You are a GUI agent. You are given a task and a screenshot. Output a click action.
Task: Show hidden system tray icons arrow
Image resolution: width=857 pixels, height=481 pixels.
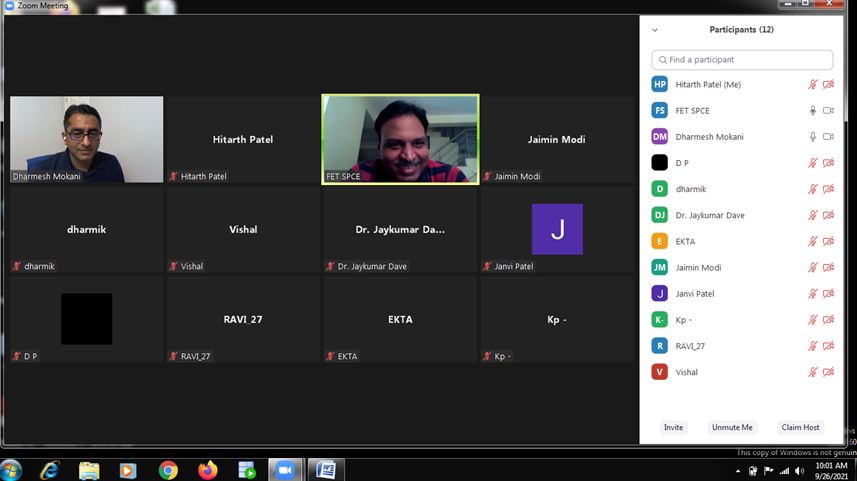point(738,470)
